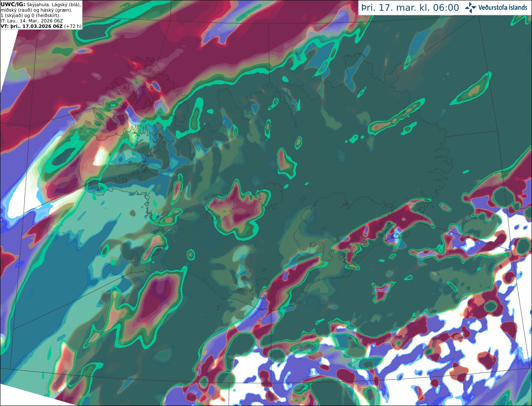Click the Veðurstofa Íslands star logo icon
Image resolution: width=532 pixels, height=406 pixels.
pos(470,7)
